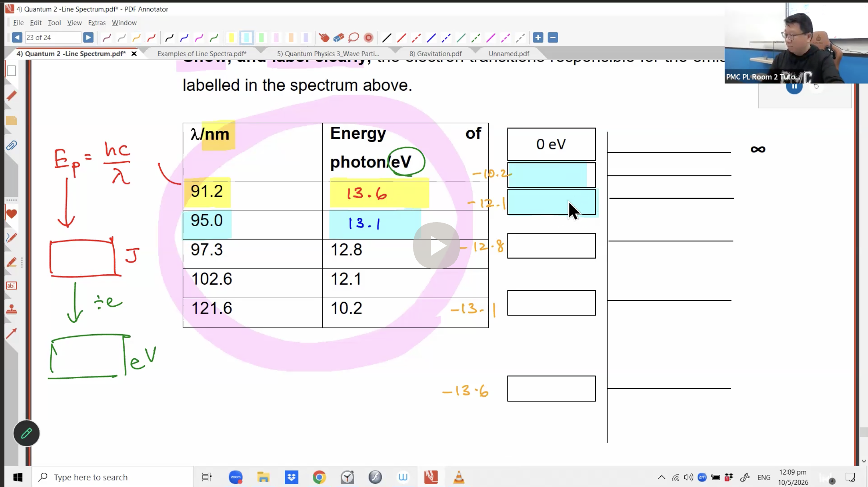Select the lasso selection tool
Screen dimensions: 868x487
pos(354,37)
